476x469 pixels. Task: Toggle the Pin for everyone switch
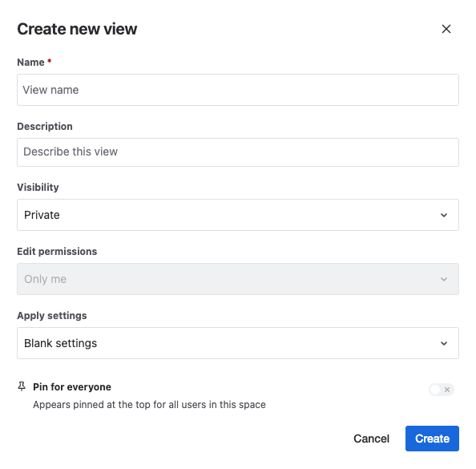(442, 390)
